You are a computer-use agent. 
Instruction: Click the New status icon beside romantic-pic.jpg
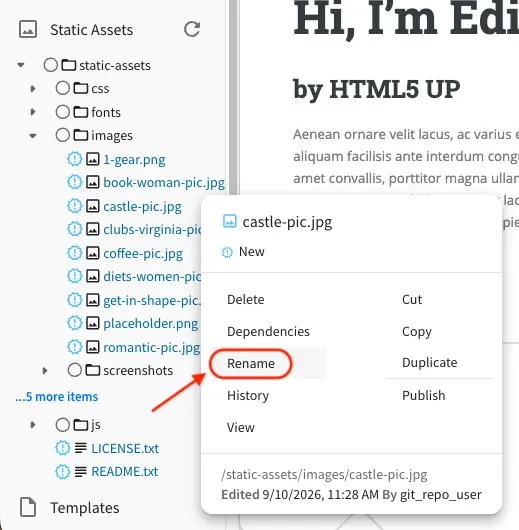point(74,347)
